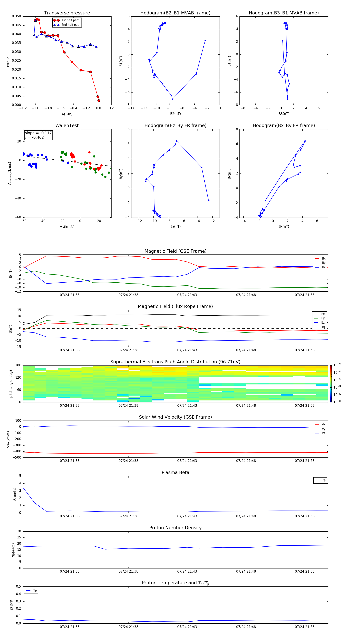The width and height of the screenshot is (351, 644).
Task: Click the 'pitch angle (deg)' y-axis label
Action: tap(11, 384)
